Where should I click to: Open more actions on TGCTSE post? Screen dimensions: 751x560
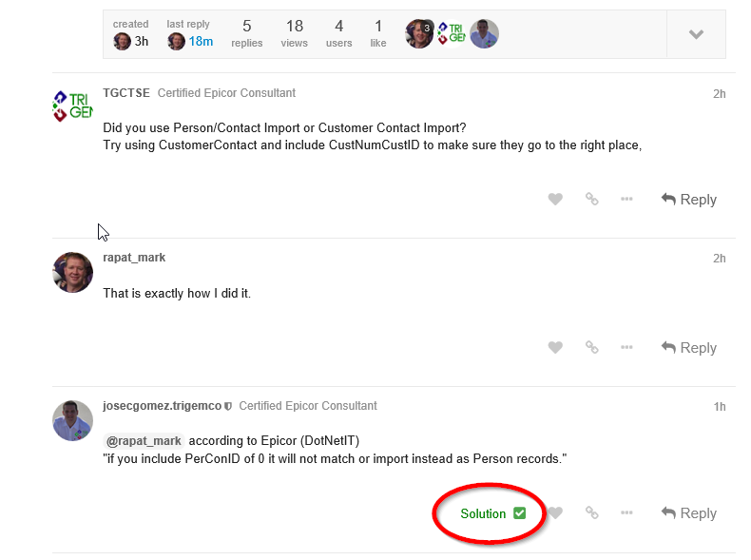pos(626,199)
